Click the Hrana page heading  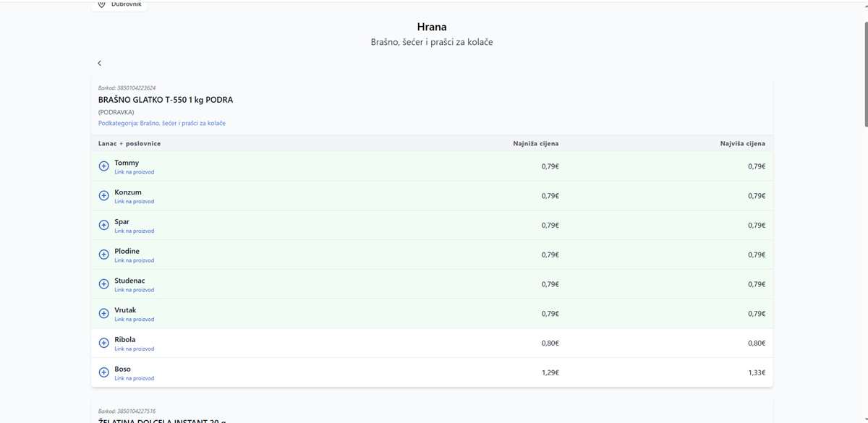432,27
